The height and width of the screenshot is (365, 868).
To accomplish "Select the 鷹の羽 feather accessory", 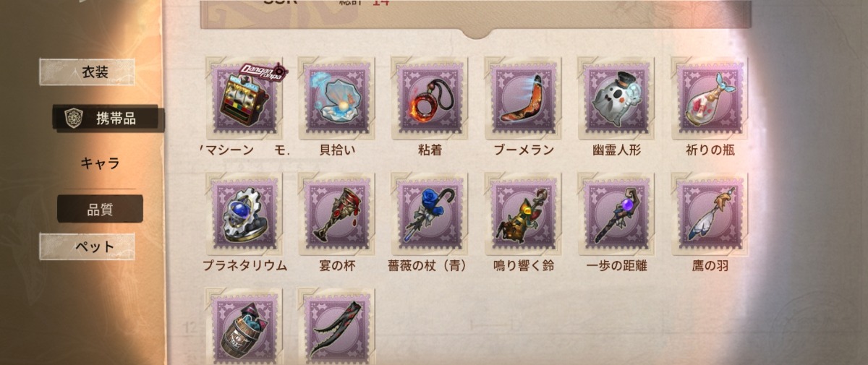I will pos(710,214).
